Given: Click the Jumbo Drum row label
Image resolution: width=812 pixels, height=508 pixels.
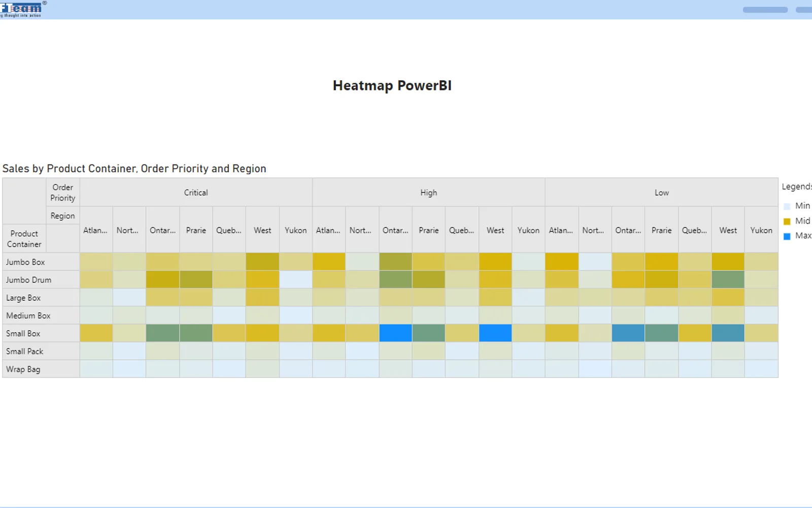Looking at the screenshot, I should (41, 280).
